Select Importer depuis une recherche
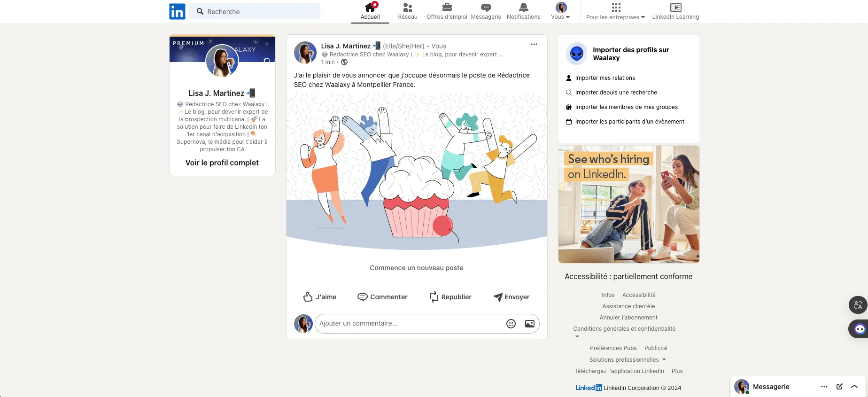 tap(616, 93)
